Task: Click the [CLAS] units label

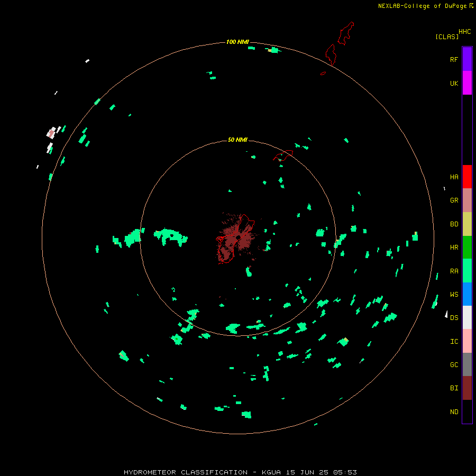Action: pyautogui.click(x=447, y=37)
